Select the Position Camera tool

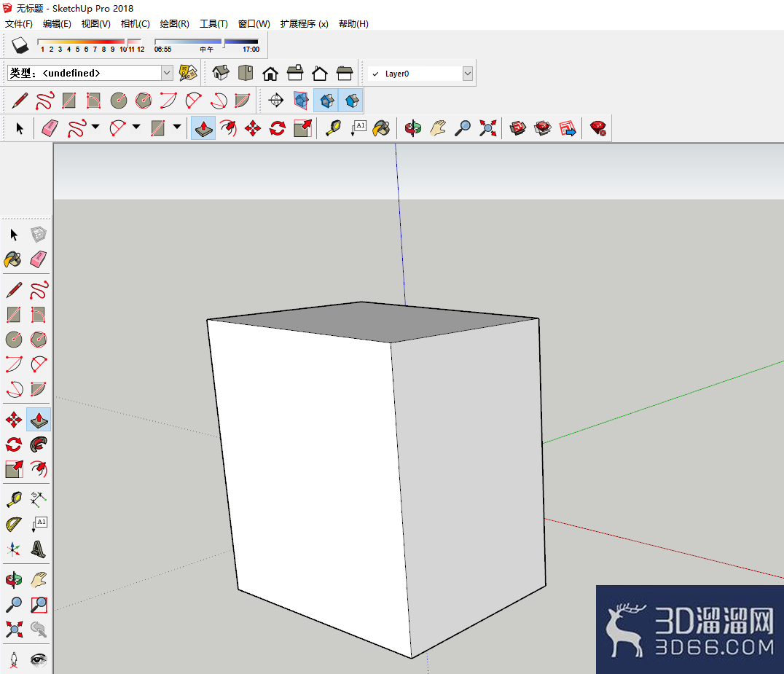[14, 659]
